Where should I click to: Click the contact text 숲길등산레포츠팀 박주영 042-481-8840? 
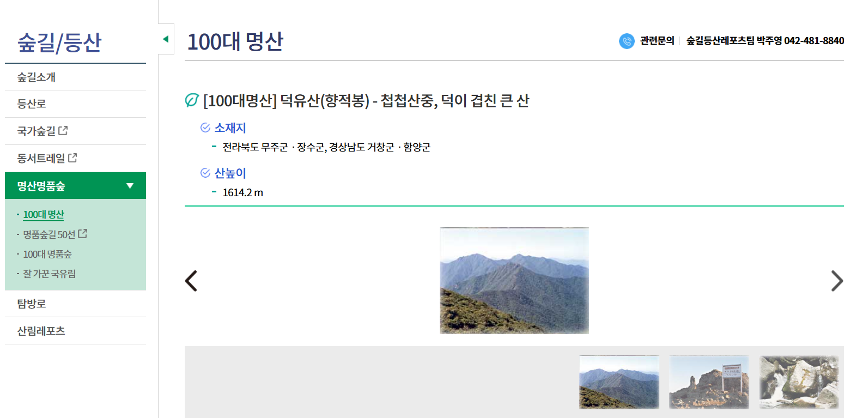[x=765, y=41]
